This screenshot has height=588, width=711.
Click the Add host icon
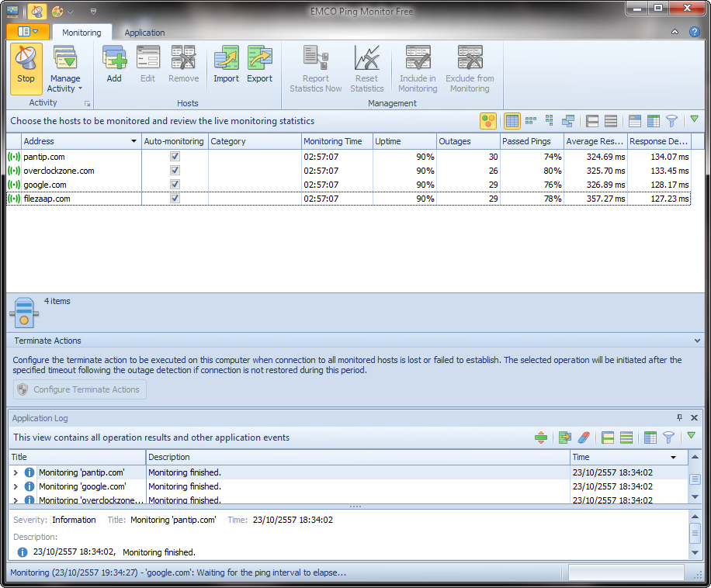click(x=114, y=59)
